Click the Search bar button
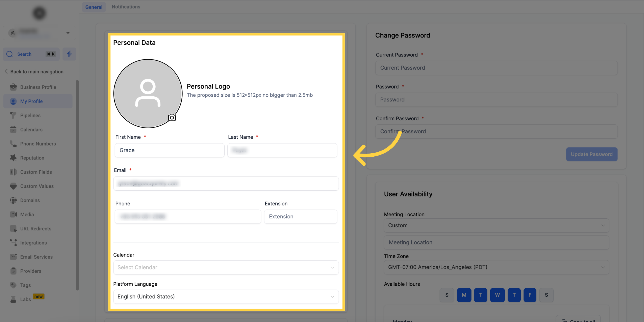Image resolution: width=644 pixels, height=322 pixels. (31, 54)
